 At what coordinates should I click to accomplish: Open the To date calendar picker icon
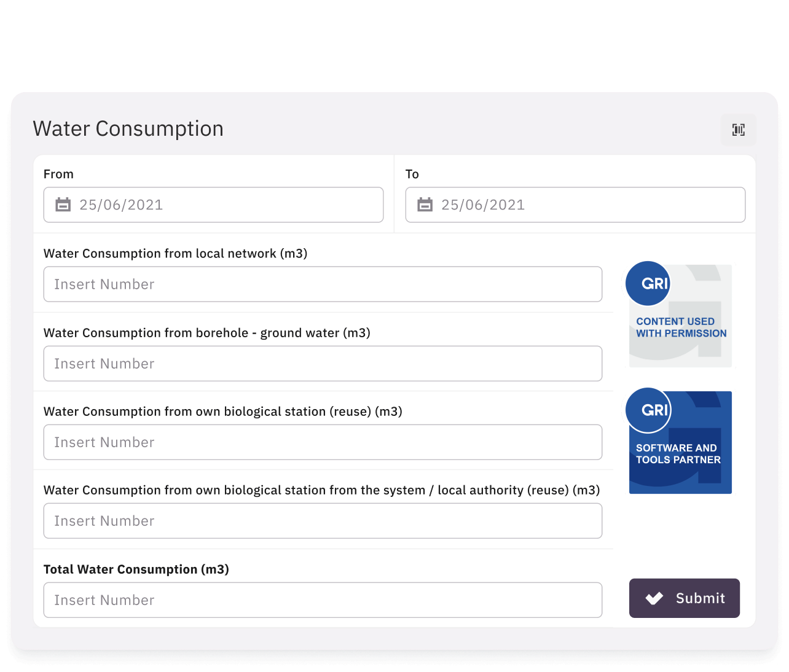[x=425, y=205]
